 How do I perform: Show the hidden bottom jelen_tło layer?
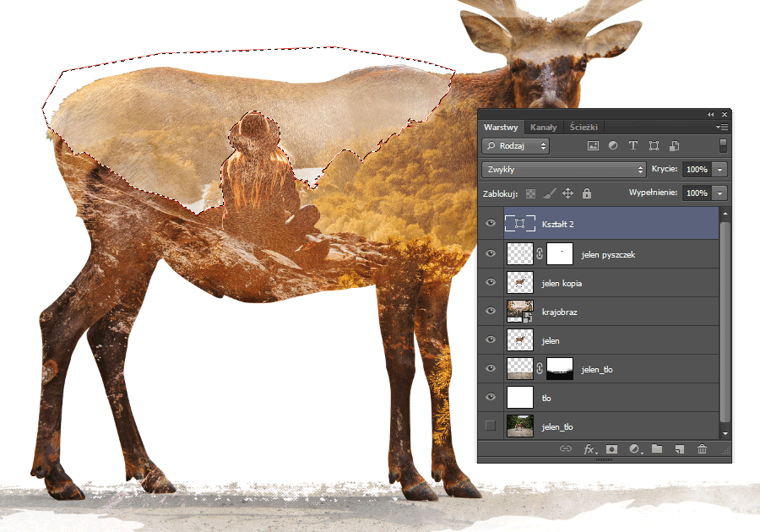pos(491,426)
